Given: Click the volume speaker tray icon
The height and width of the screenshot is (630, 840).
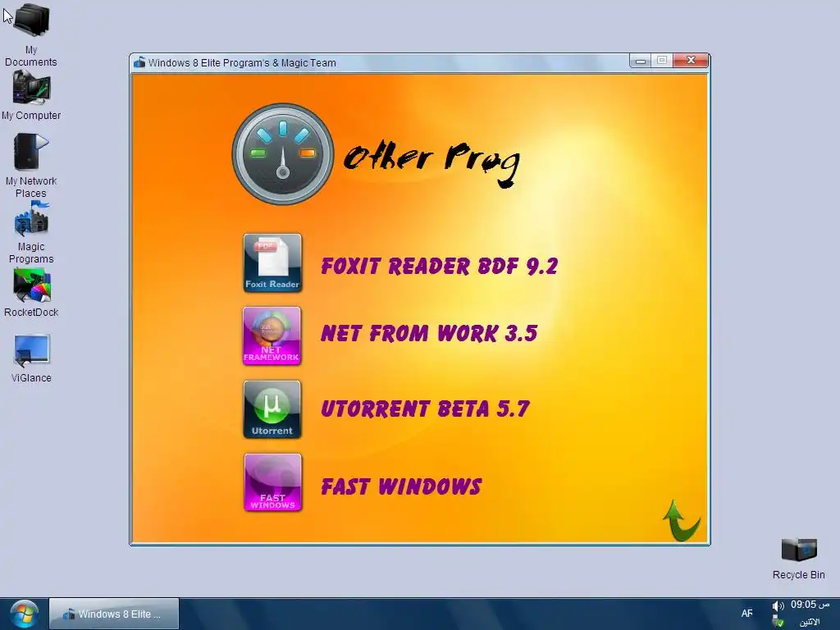Looking at the screenshot, I should click(778, 606).
